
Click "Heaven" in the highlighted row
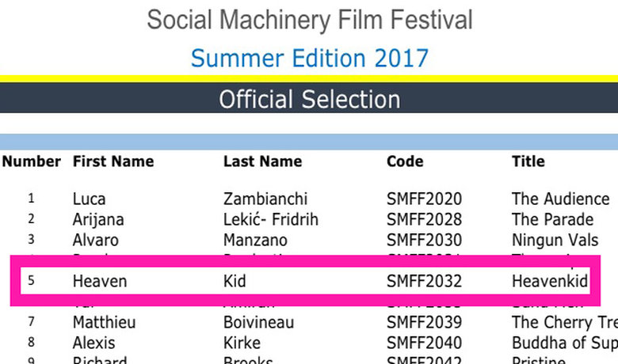coord(100,281)
